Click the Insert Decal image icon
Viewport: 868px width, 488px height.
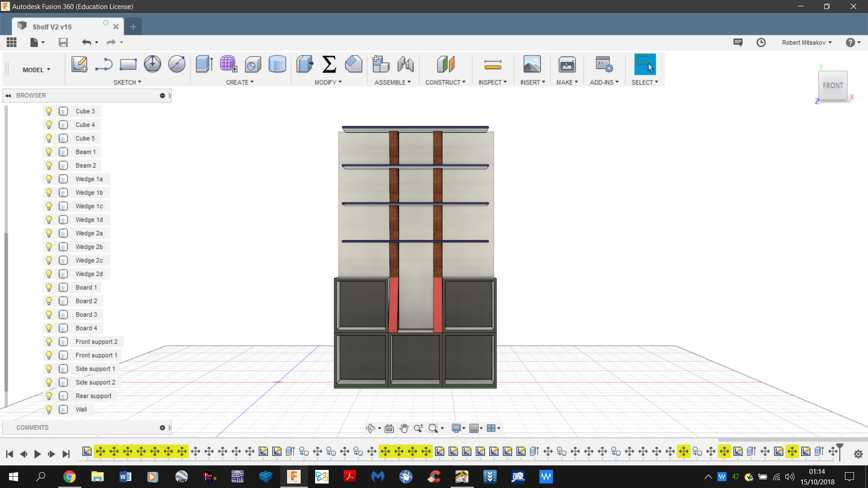coord(532,64)
